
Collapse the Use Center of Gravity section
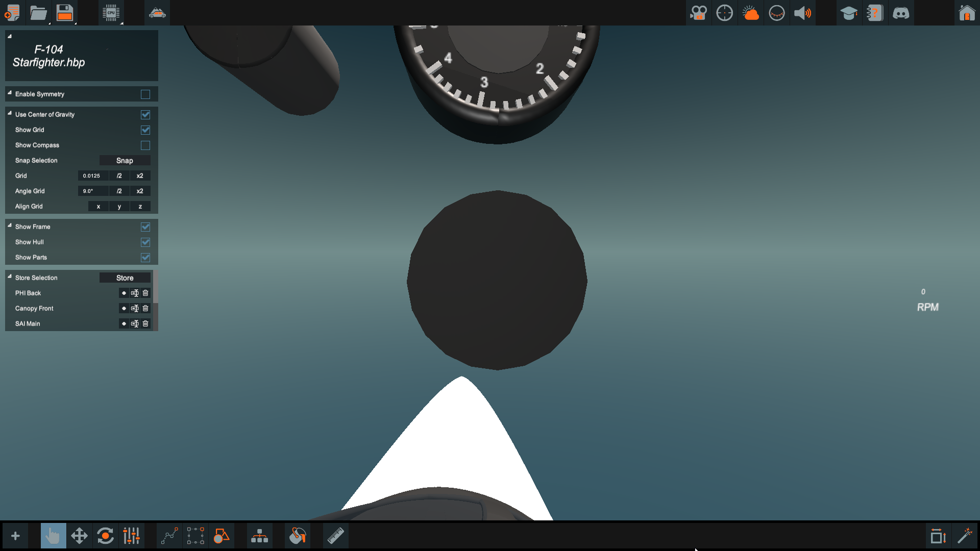tap(10, 113)
